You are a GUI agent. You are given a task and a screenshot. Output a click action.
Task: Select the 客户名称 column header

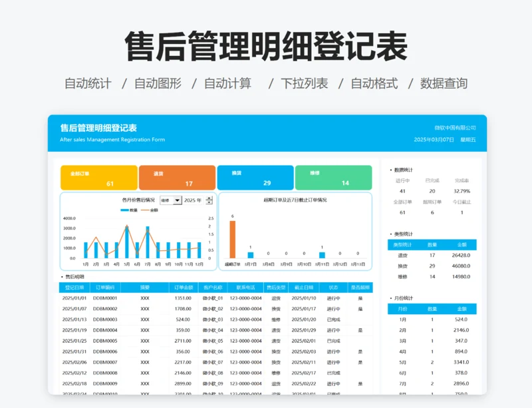point(213,288)
